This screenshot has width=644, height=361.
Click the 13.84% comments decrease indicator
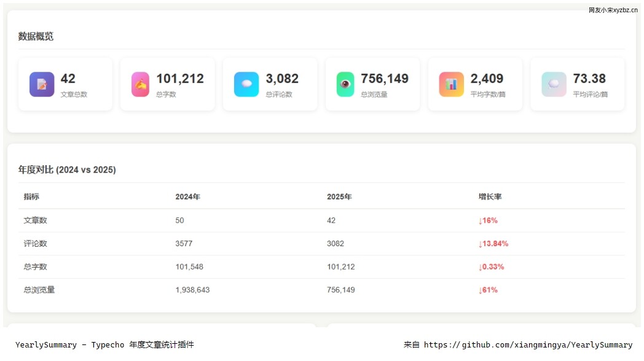pyautogui.click(x=493, y=244)
